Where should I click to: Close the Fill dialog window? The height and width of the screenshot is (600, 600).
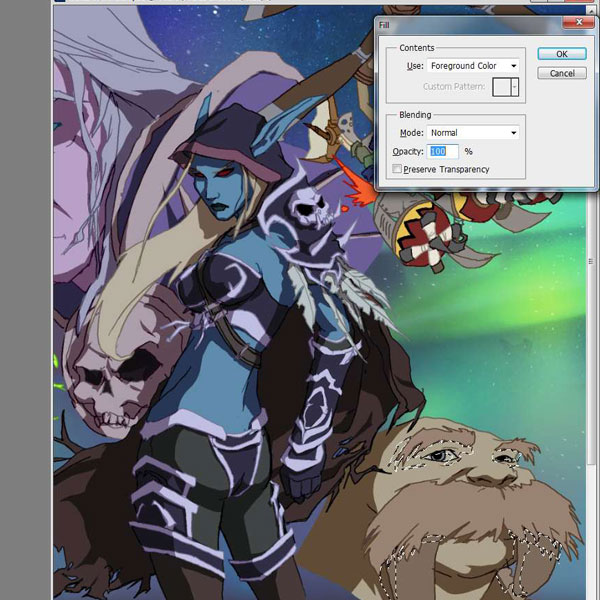(579, 23)
